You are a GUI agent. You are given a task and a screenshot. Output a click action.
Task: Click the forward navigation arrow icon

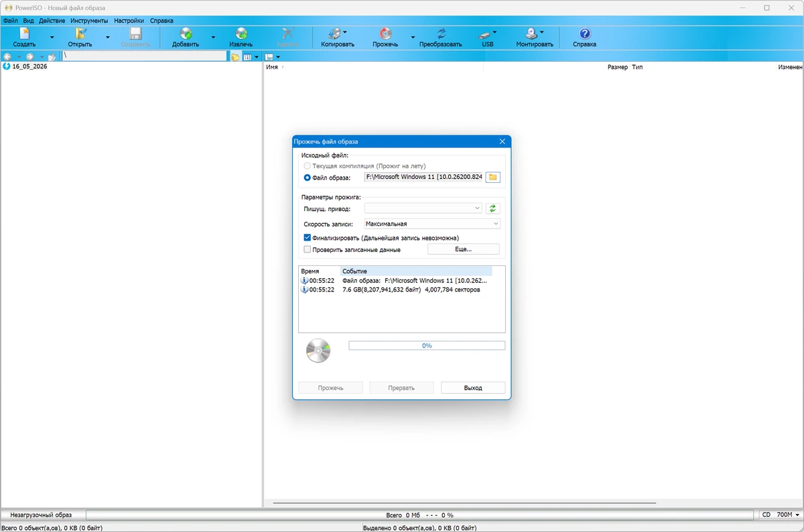coord(29,57)
